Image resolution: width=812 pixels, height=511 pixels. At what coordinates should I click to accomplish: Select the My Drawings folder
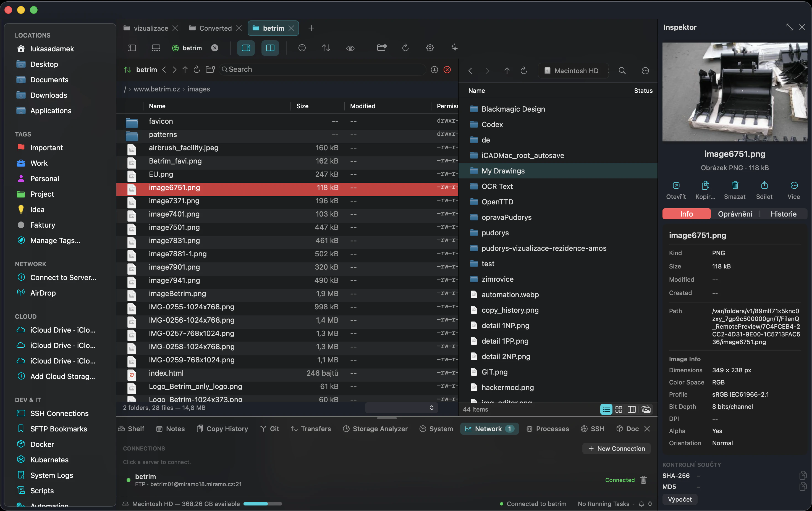pos(558,170)
